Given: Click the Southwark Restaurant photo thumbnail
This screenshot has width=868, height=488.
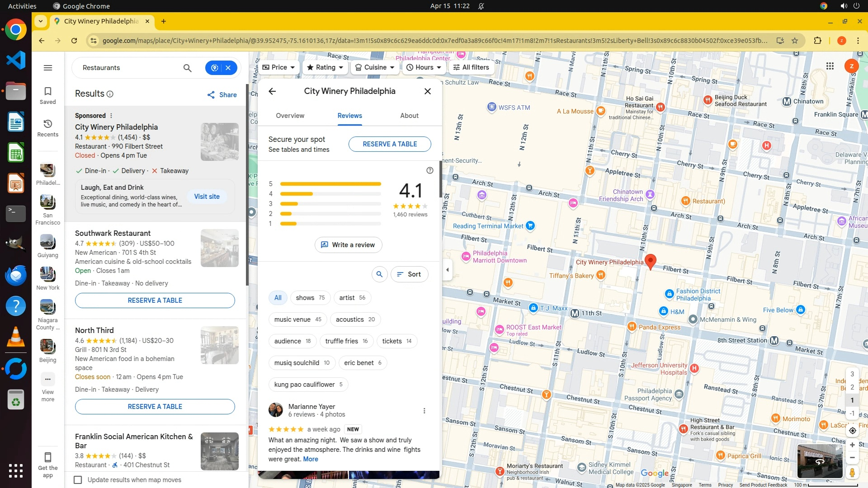Looking at the screenshot, I should coord(220,248).
